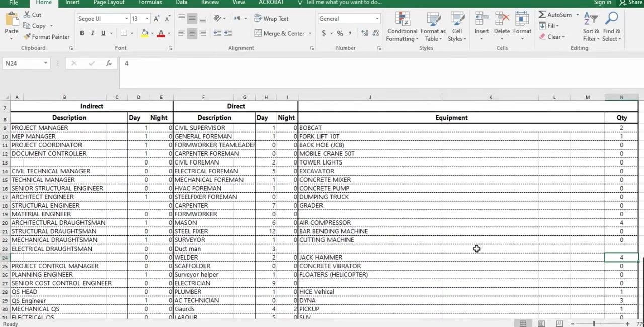Toggle Merge & Center for selection
Viewport: 644px width, 327px height.
coord(280,33)
